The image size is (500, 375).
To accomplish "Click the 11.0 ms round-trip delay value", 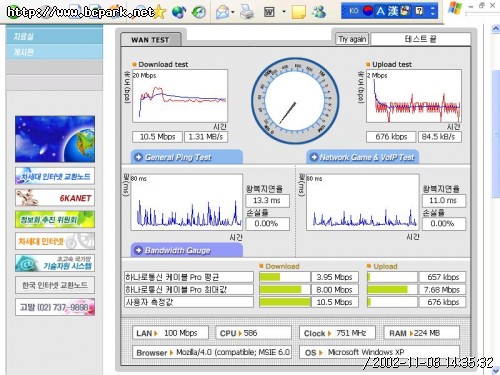I will tap(444, 200).
